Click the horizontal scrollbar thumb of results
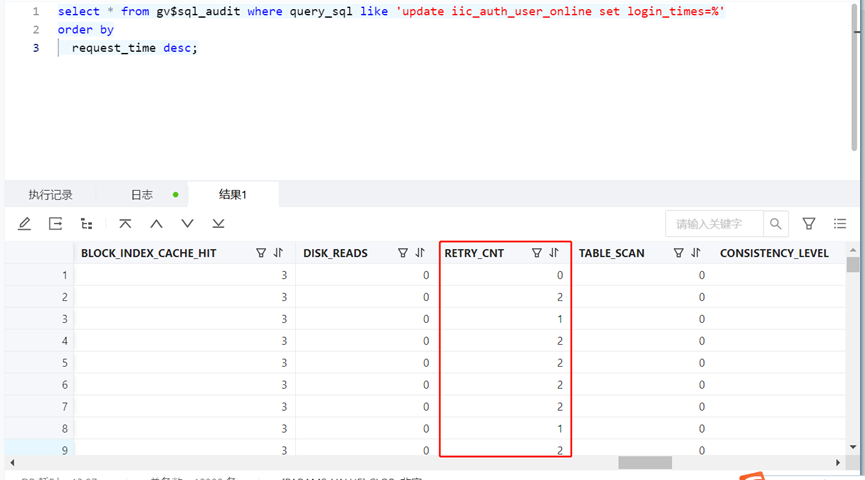The image size is (865, 480). (x=645, y=462)
